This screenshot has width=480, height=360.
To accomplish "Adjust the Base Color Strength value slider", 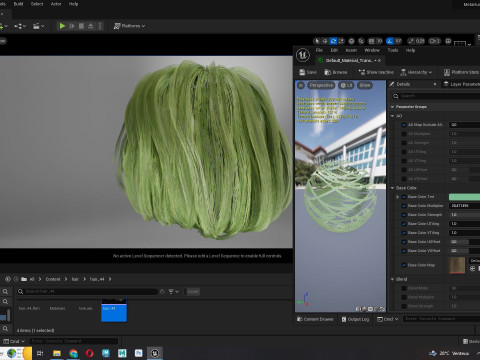I will coord(464,215).
